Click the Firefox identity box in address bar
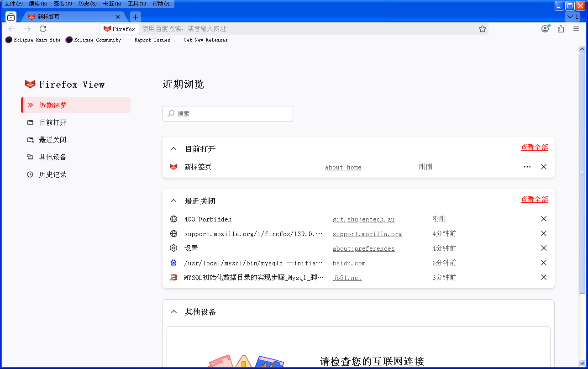 click(x=119, y=29)
